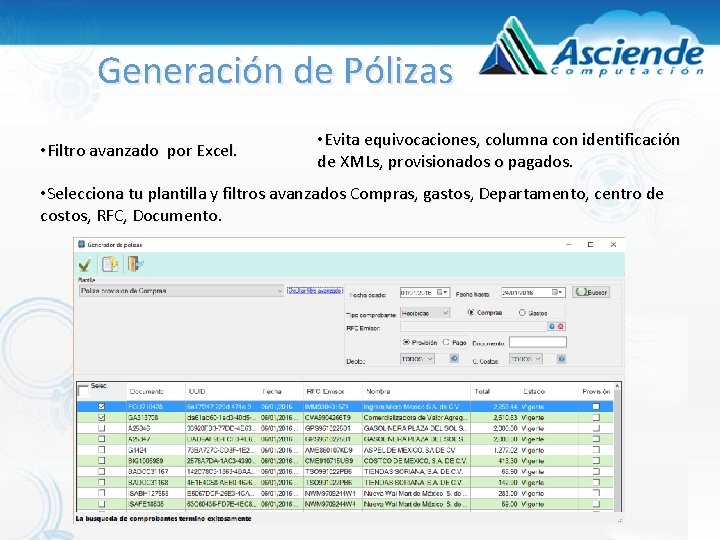This screenshot has height=540, width=720.
Task: Open the Tipo comprobante dropdown
Action: (x=445, y=313)
